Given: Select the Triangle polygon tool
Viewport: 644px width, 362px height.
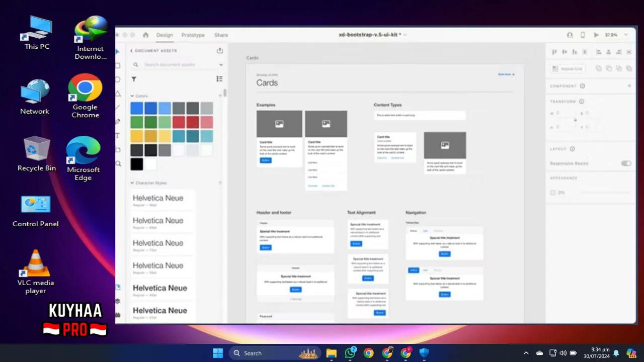Looking at the screenshot, I should pyautogui.click(x=118, y=94).
